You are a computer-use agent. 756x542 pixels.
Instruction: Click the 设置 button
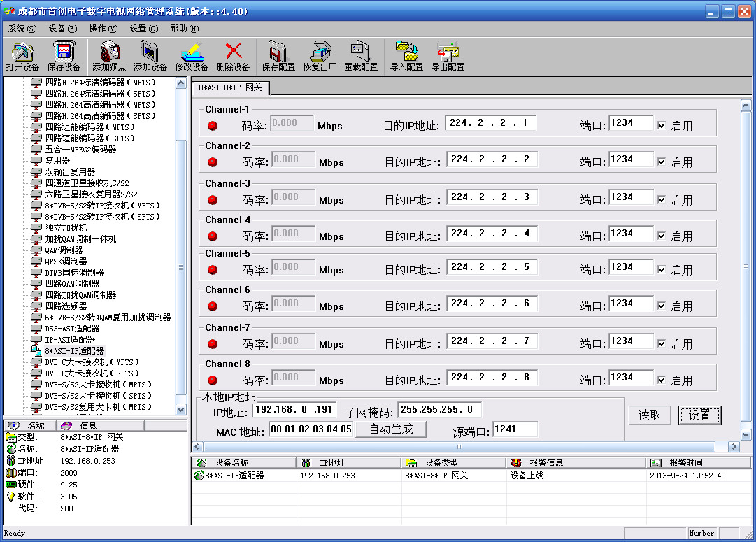tap(699, 415)
